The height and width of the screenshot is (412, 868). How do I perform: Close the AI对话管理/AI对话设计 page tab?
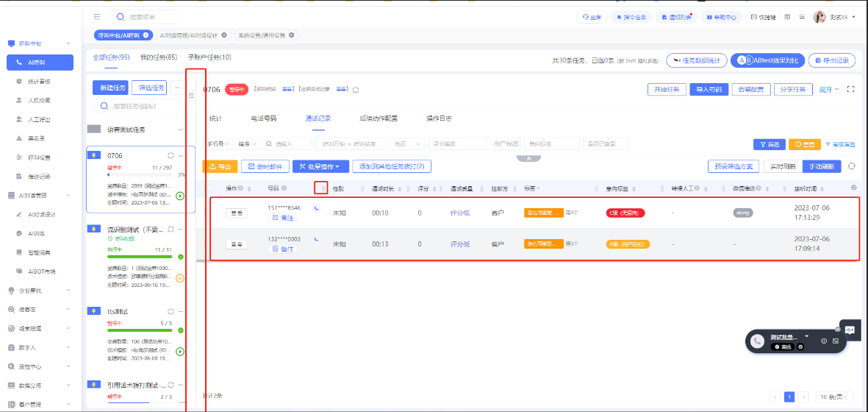click(x=226, y=35)
